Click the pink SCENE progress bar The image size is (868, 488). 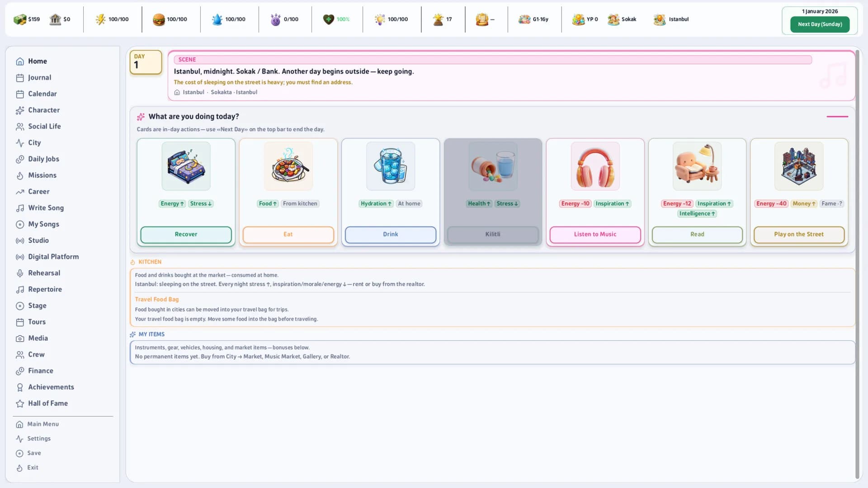pyautogui.click(x=493, y=60)
